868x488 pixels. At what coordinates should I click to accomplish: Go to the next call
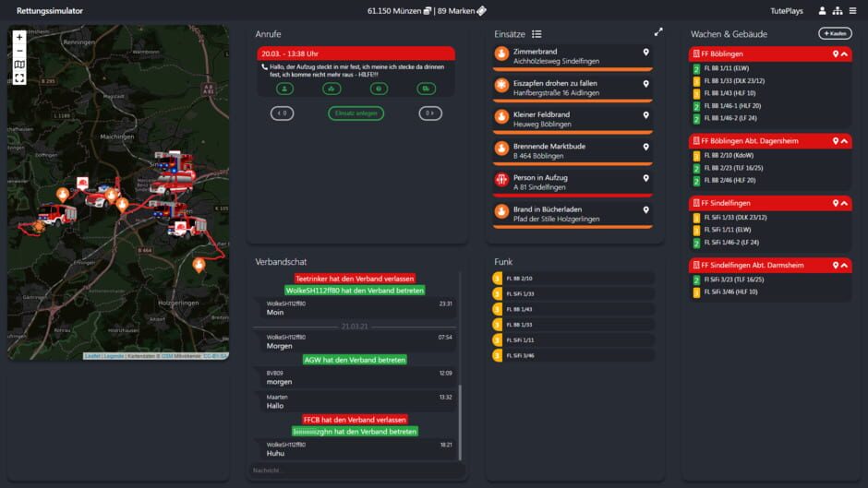429,113
